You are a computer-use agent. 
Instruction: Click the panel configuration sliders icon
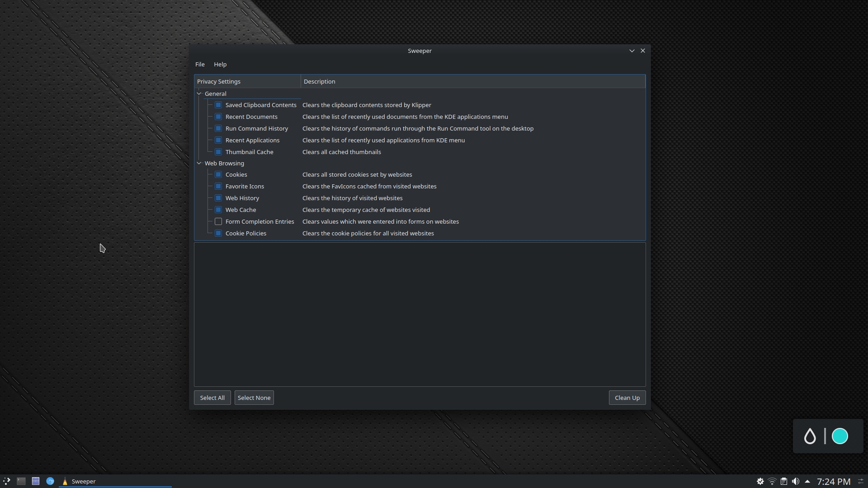(861, 482)
